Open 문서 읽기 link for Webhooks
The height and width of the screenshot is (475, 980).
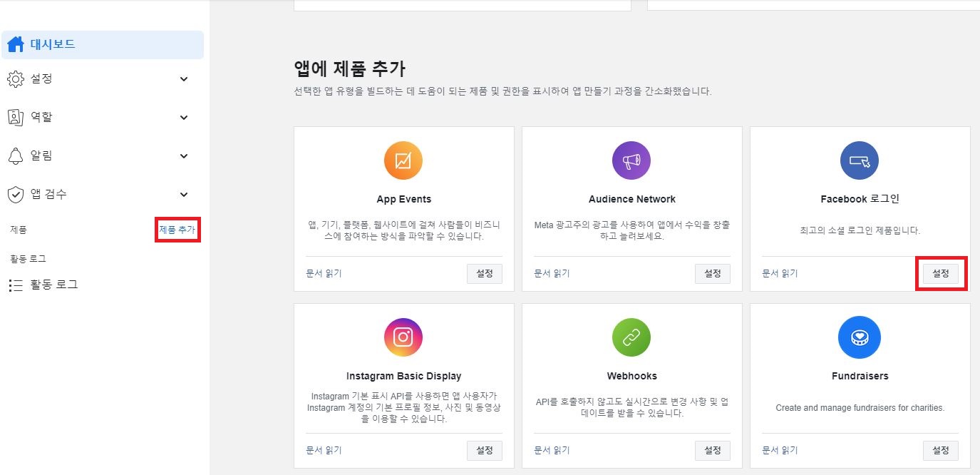(552, 450)
